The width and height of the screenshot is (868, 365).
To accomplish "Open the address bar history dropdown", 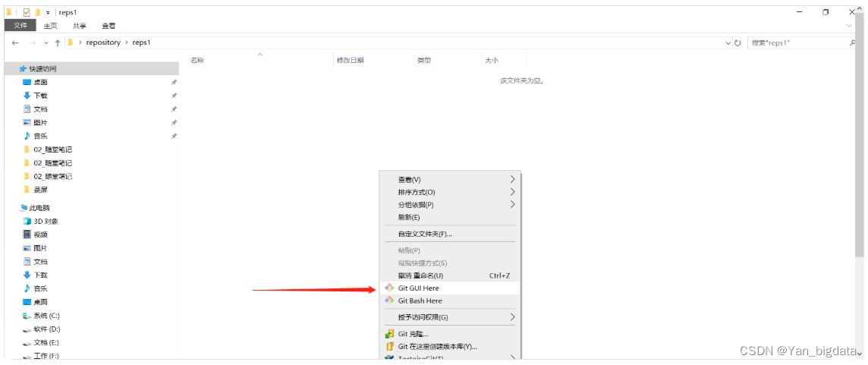I will tap(728, 42).
